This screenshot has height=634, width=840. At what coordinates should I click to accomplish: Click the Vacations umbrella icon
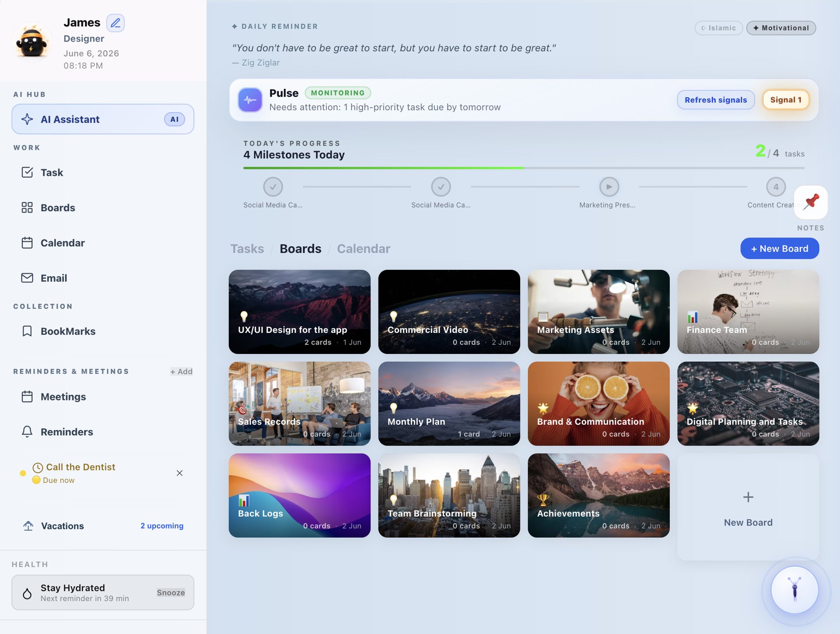(28, 525)
